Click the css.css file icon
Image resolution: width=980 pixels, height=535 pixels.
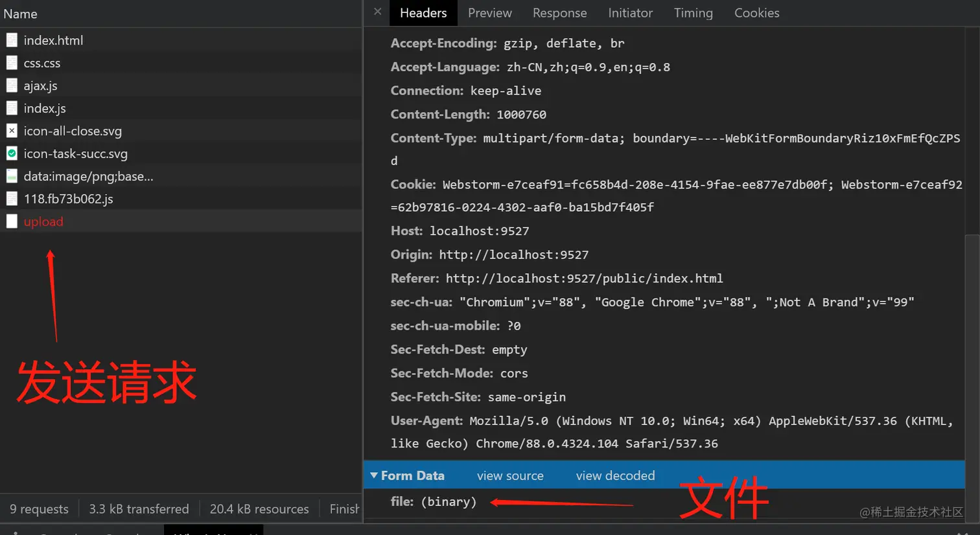click(x=12, y=63)
